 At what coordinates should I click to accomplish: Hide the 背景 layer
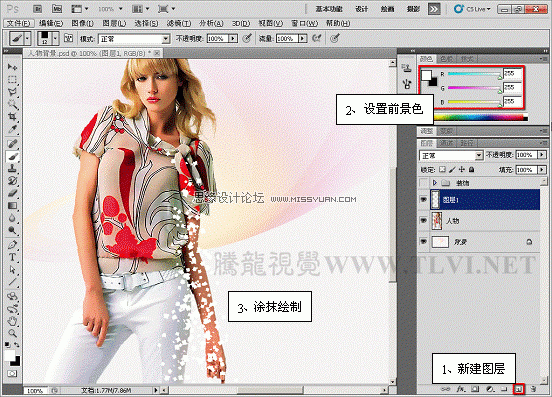(424, 242)
